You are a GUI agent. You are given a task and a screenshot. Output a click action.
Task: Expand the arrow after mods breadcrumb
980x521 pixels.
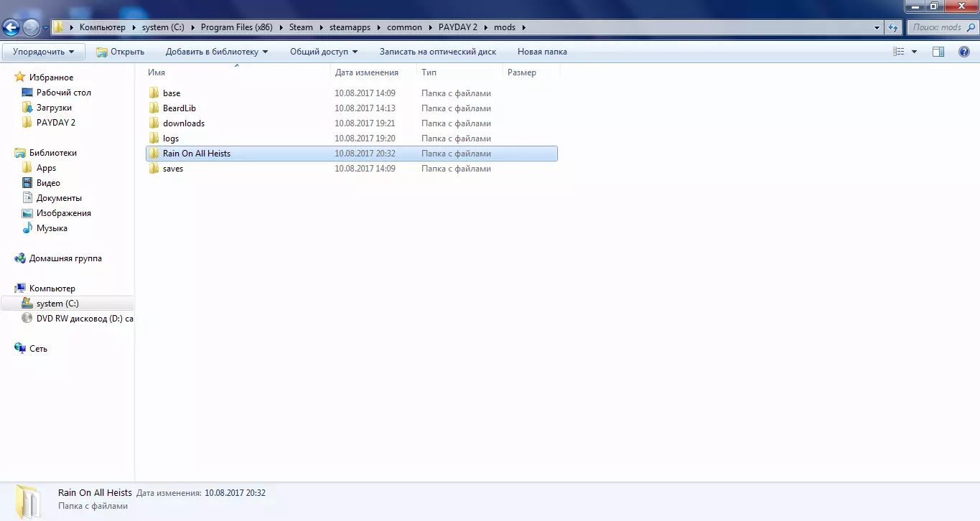523,28
